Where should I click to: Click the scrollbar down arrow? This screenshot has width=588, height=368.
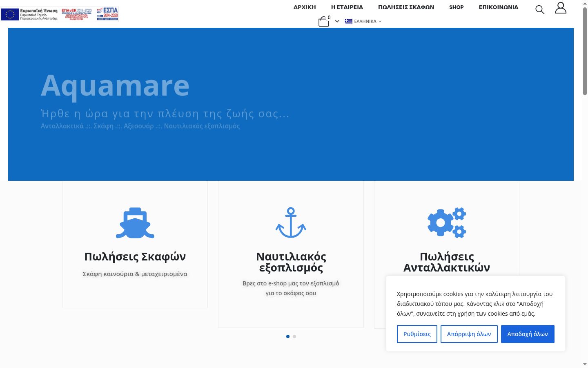[x=585, y=364]
